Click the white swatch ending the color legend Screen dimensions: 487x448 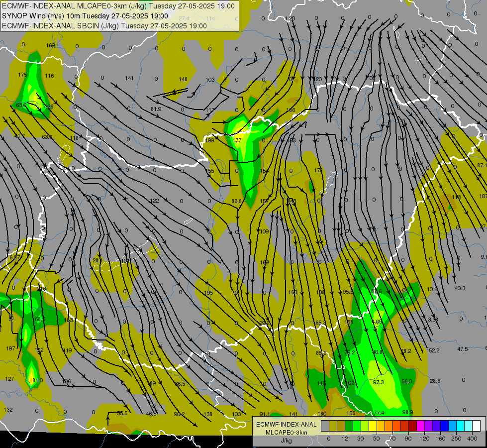click(x=477, y=426)
